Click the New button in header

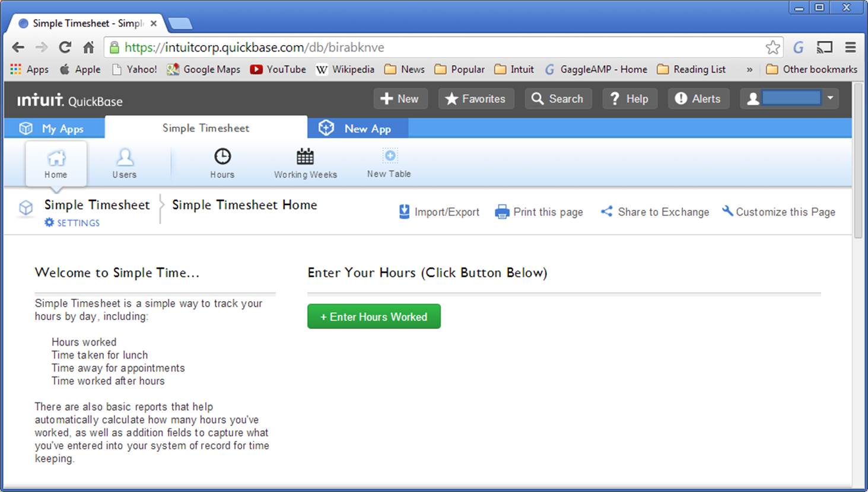coord(400,99)
